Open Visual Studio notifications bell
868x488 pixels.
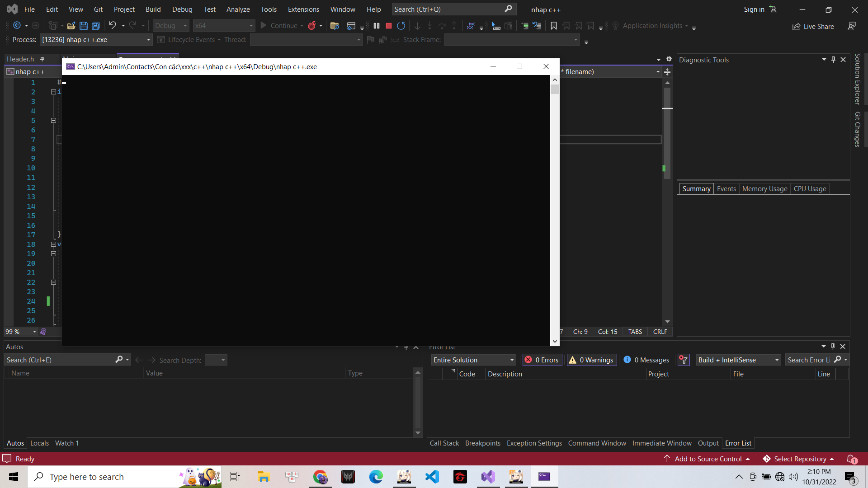(852, 459)
